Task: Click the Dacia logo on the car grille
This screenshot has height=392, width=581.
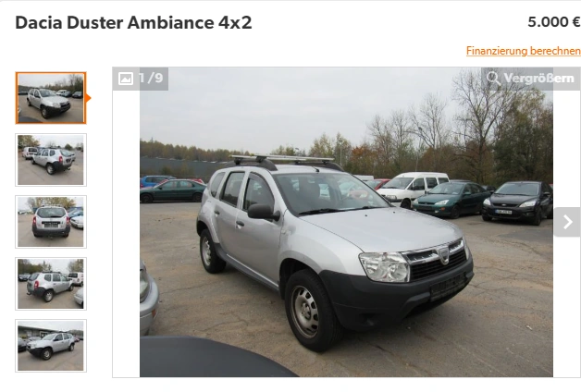Action: (443, 255)
